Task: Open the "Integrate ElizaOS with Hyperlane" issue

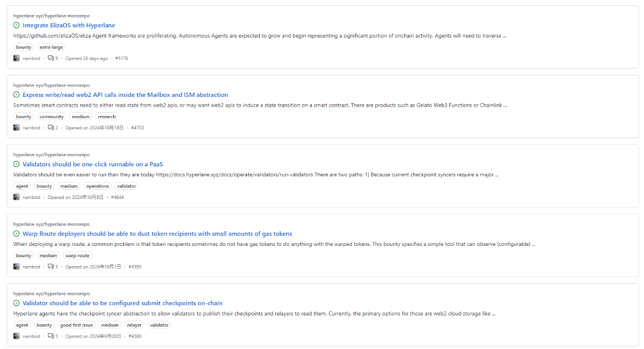Action: point(68,25)
